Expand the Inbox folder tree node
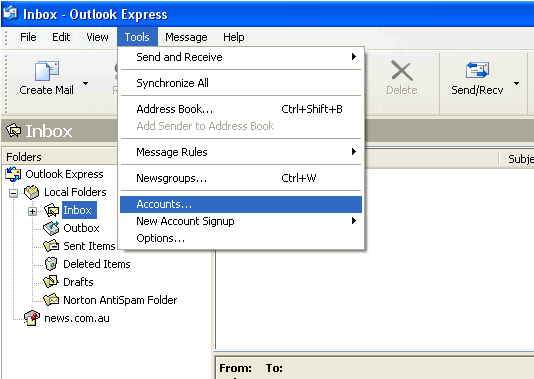The image size is (534, 379). point(32,211)
